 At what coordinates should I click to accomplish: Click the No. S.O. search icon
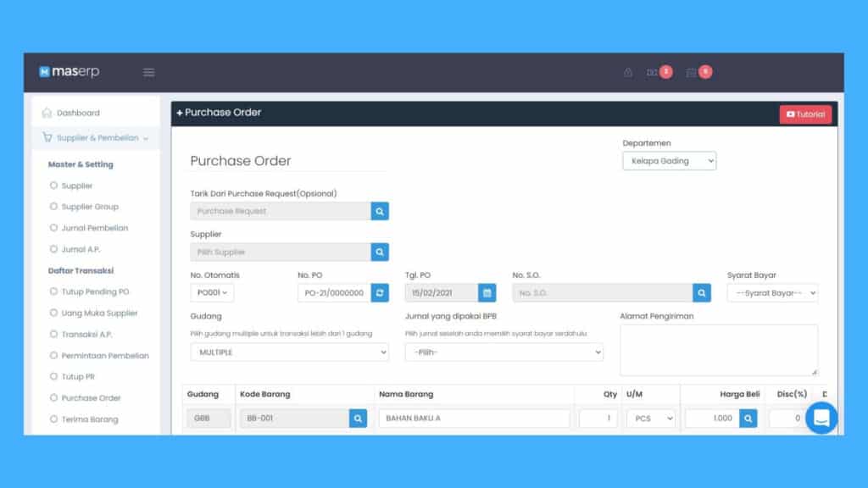point(701,292)
